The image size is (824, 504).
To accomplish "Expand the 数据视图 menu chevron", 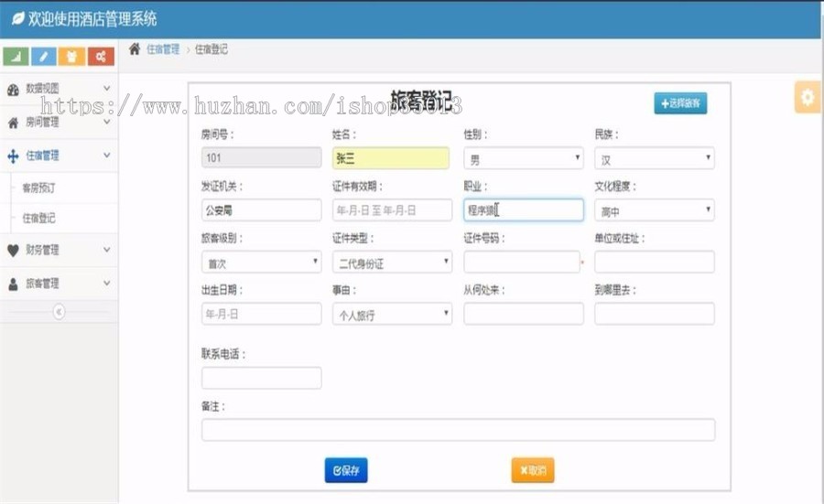I will [x=107, y=88].
